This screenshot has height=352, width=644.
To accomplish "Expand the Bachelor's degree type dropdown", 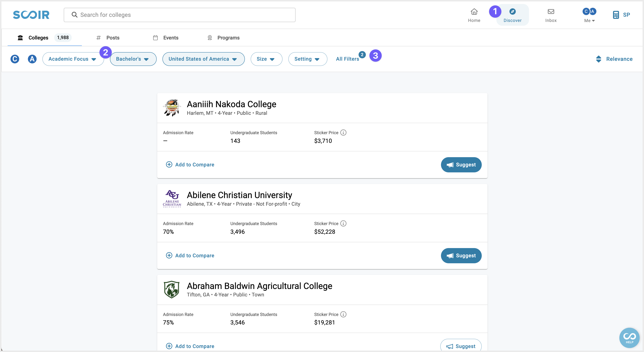I will click(132, 58).
